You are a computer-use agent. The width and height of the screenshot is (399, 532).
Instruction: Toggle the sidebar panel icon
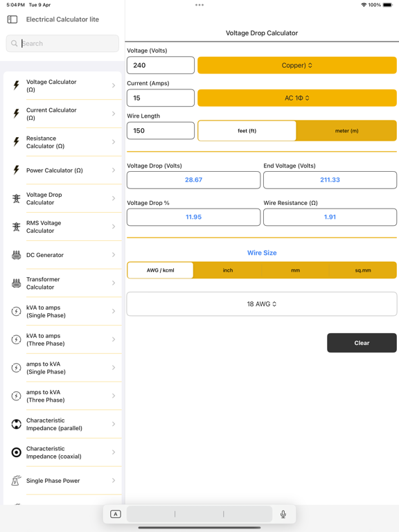(x=12, y=19)
